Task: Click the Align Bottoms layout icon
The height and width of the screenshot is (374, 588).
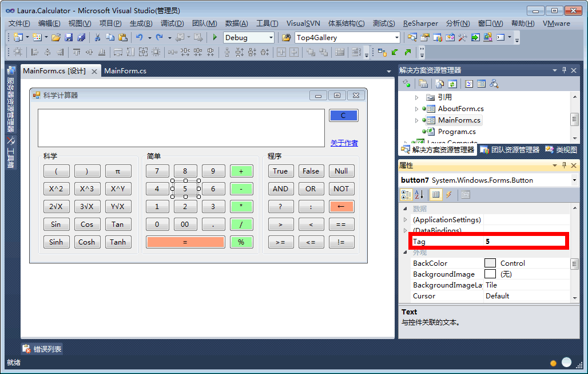Action: (x=102, y=52)
